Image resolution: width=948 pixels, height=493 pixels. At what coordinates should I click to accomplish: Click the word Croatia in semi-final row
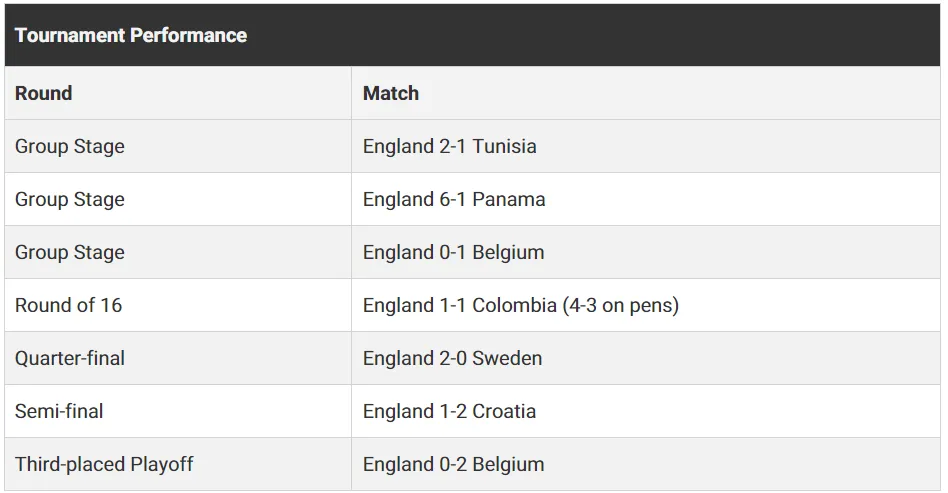(504, 411)
